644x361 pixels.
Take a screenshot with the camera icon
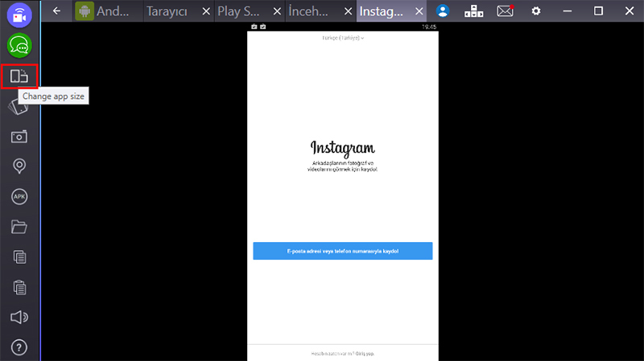(x=19, y=137)
